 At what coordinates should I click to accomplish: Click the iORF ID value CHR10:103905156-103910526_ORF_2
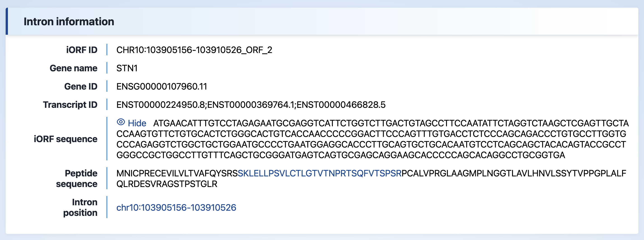(194, 50)
